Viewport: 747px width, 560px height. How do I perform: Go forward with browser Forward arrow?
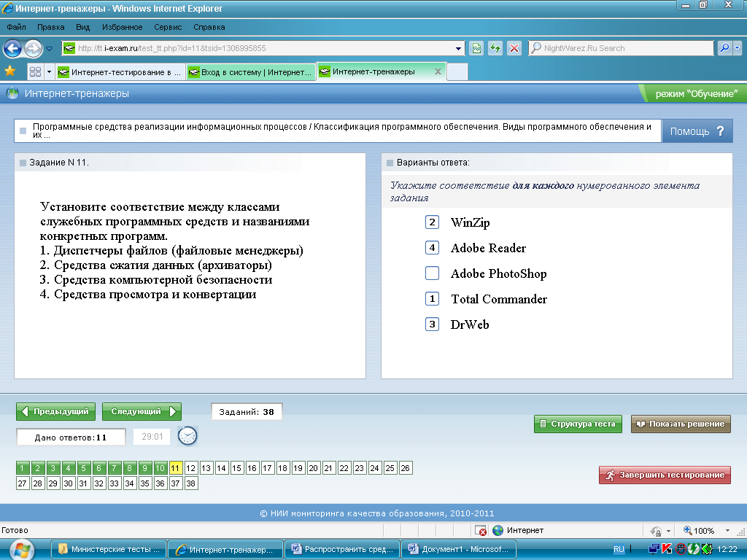coord(33,48)
